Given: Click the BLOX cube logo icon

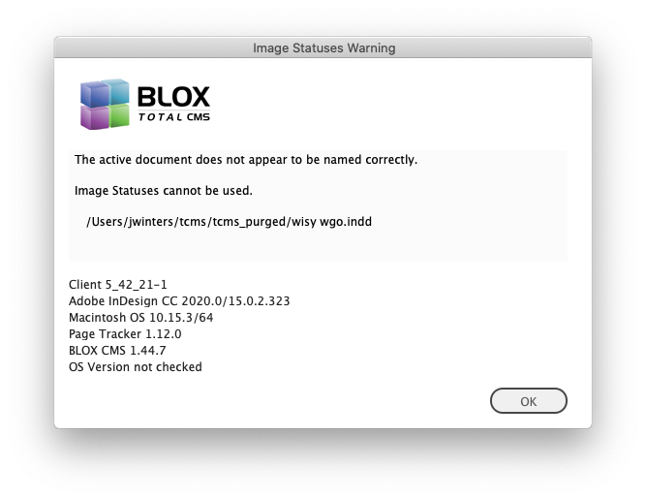Looking at the screenshot, I should [105, 104].
